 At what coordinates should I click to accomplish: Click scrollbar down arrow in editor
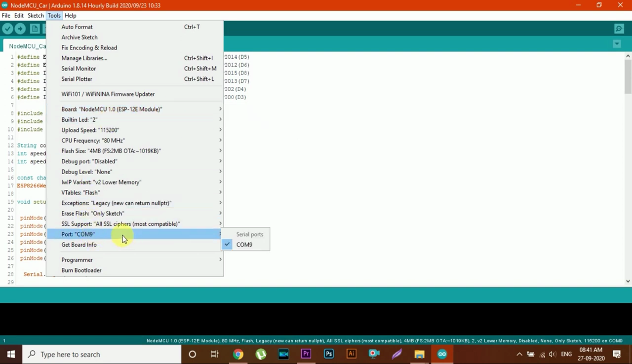point(628,281)
